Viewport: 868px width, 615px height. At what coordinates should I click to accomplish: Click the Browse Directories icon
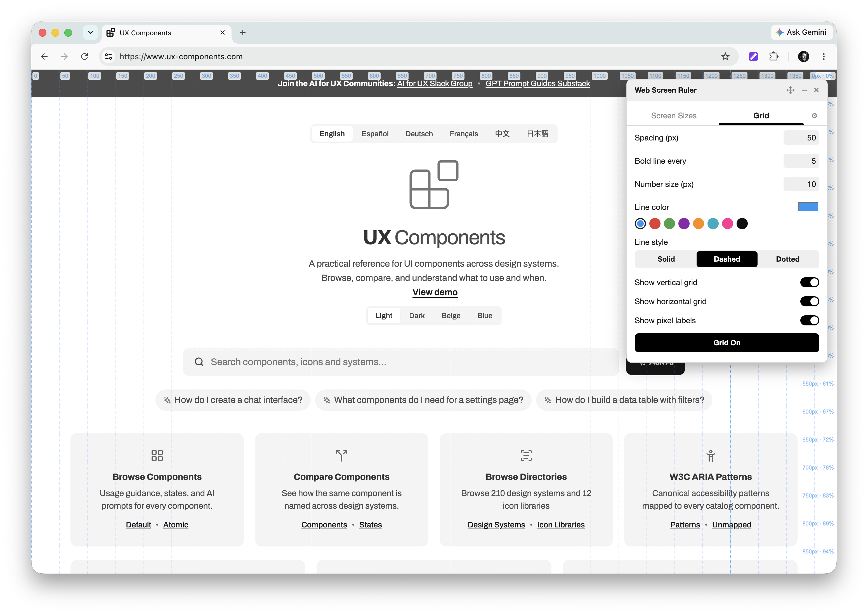pos(526,455)
